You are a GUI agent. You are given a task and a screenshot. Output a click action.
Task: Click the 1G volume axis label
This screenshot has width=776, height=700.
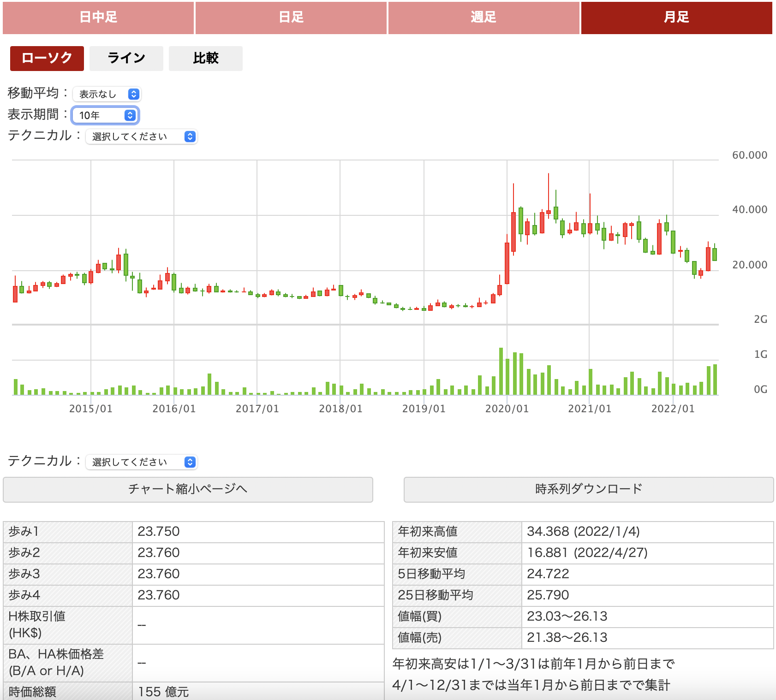761,355
